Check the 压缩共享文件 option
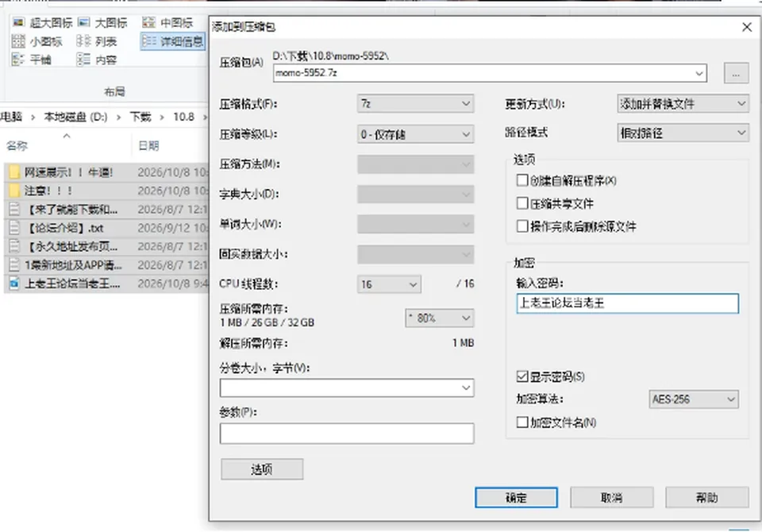The image size is (762, 532). (522, 203)
